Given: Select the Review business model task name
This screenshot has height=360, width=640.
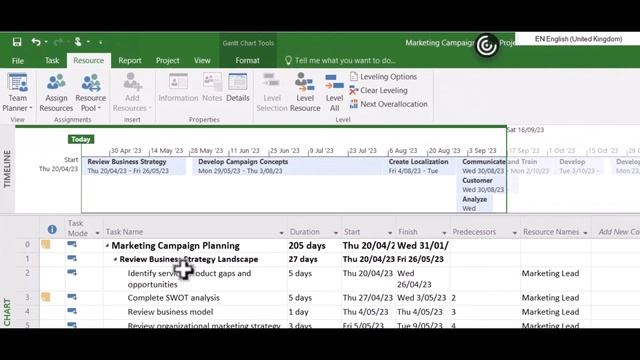Looking at the screenshot, I should pyautogui.click(x=170, y=312).
